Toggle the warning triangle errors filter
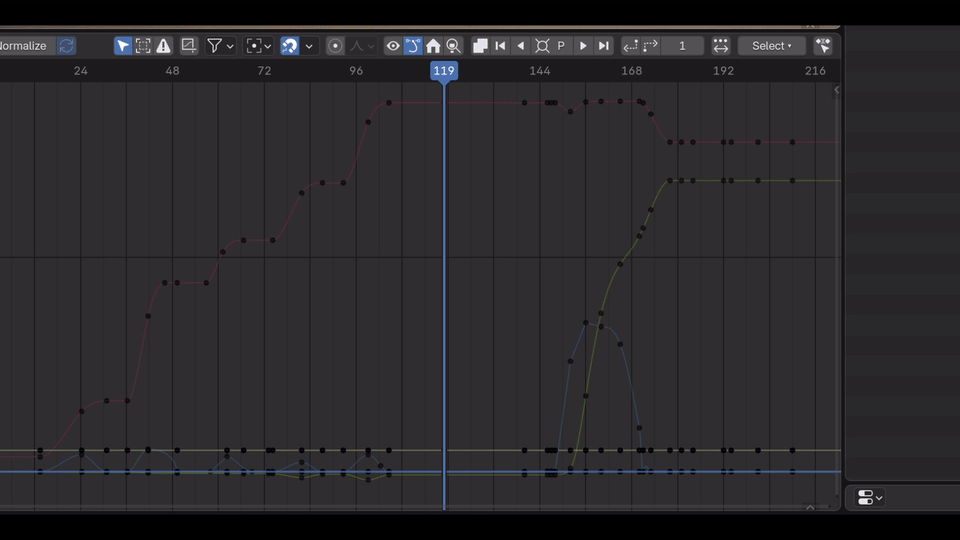Image resolution: width=960 pixels, height=540 pixels. 163,46
